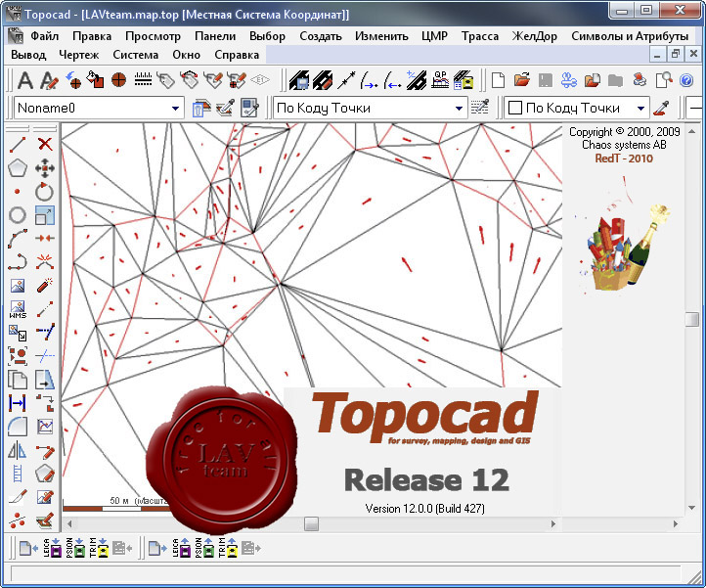The image size is (706, 588).
Task: Click the line type settings icon with pencil
Action: pyautogui.click(x=480, y=109)
